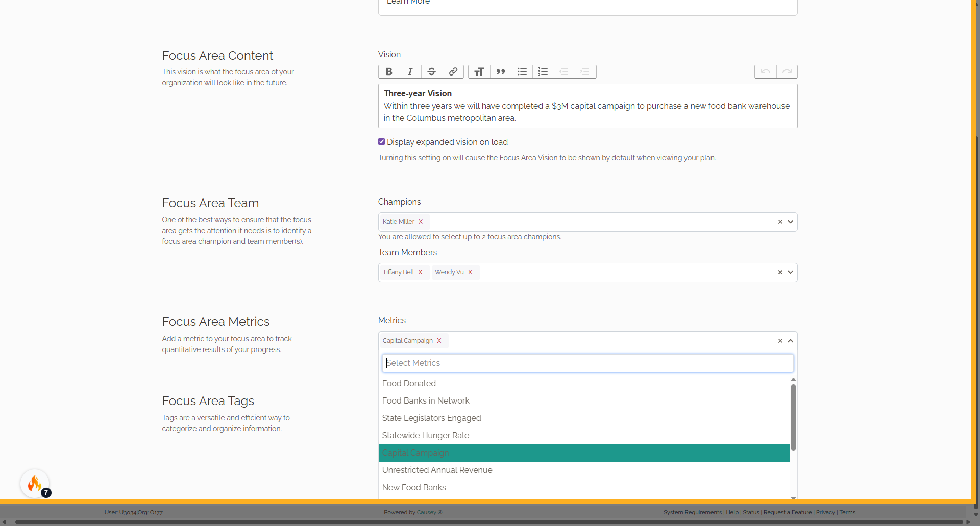Click metrics list scroll-up arrow

point(793,380)
